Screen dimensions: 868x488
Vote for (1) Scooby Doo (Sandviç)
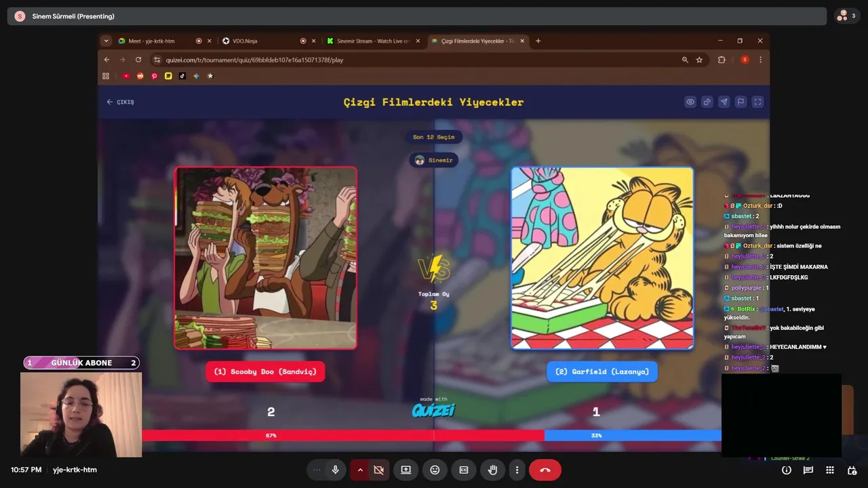(265, 371)
